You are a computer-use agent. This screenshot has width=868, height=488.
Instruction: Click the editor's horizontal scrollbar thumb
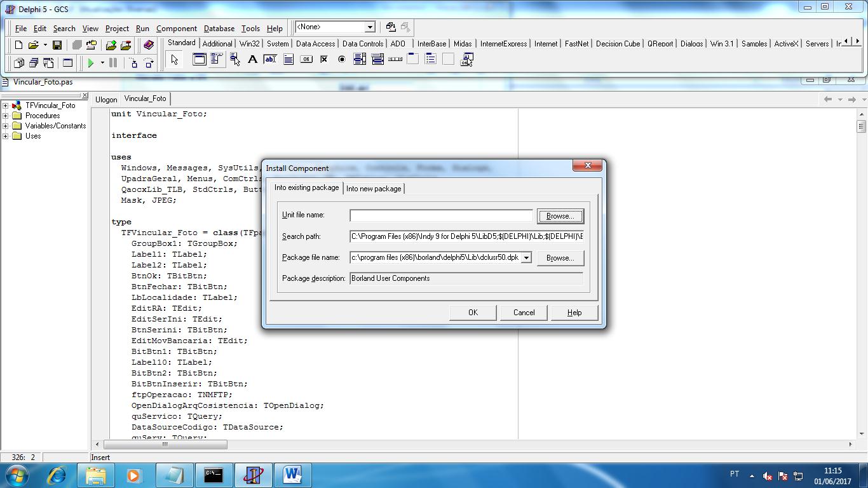click(165, 444)
